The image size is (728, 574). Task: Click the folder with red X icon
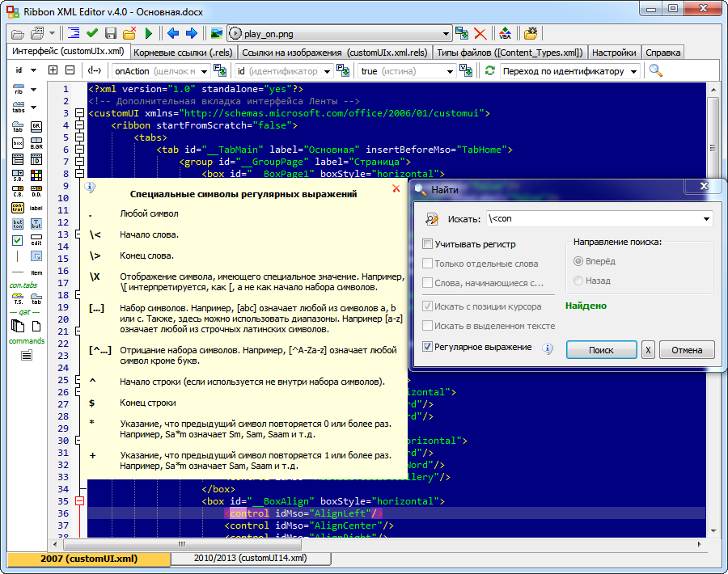point(129,33)
